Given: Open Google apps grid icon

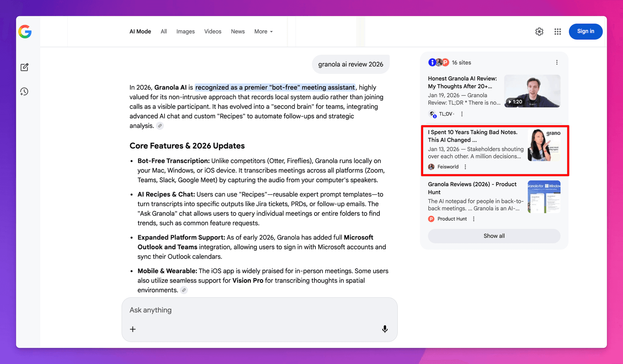Looking at the screenshot, I should (x=557, y=31).
